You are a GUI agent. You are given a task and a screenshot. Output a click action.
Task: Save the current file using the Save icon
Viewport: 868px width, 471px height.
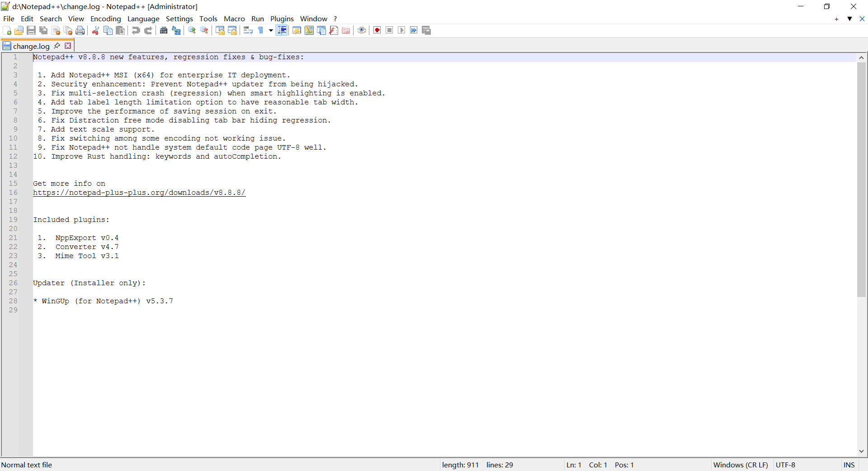coord(31,30)
